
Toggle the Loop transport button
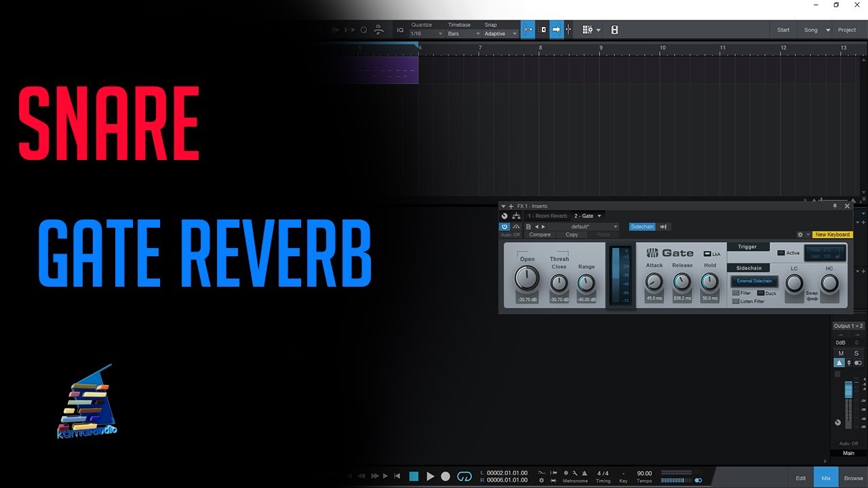pos(465,476)
